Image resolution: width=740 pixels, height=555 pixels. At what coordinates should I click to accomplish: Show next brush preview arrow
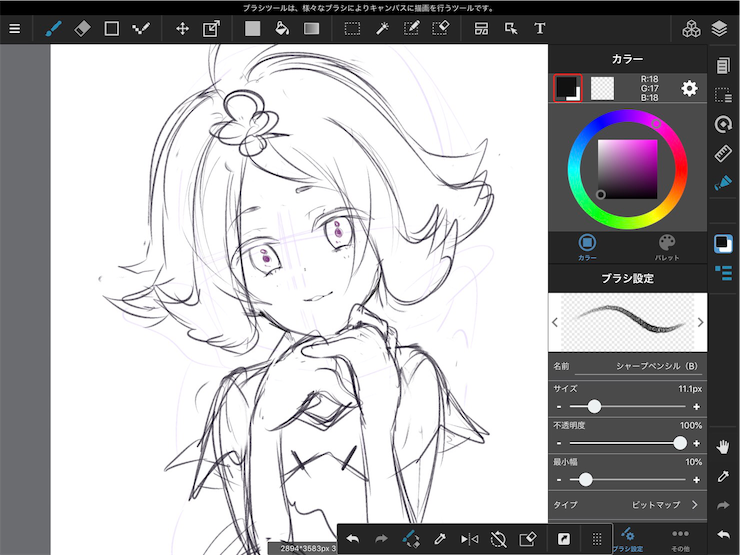coord(700,322)
